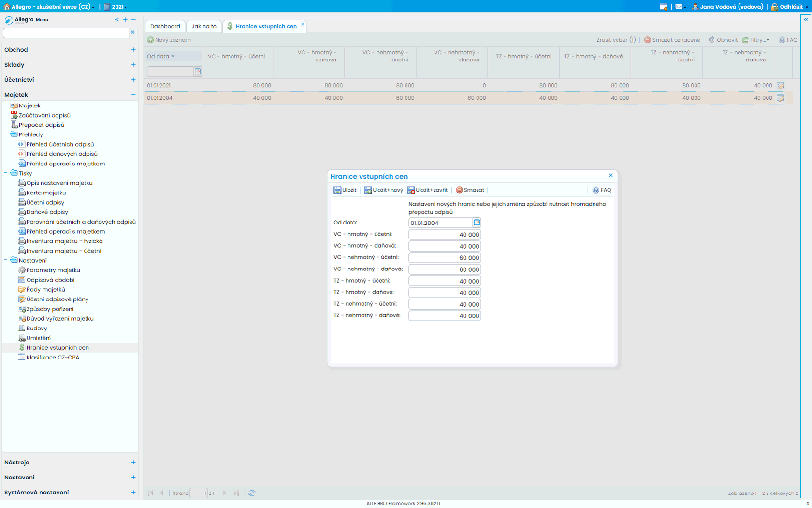Click Zrušit výběr (1) link
The image size is (812, 508).
616,40
